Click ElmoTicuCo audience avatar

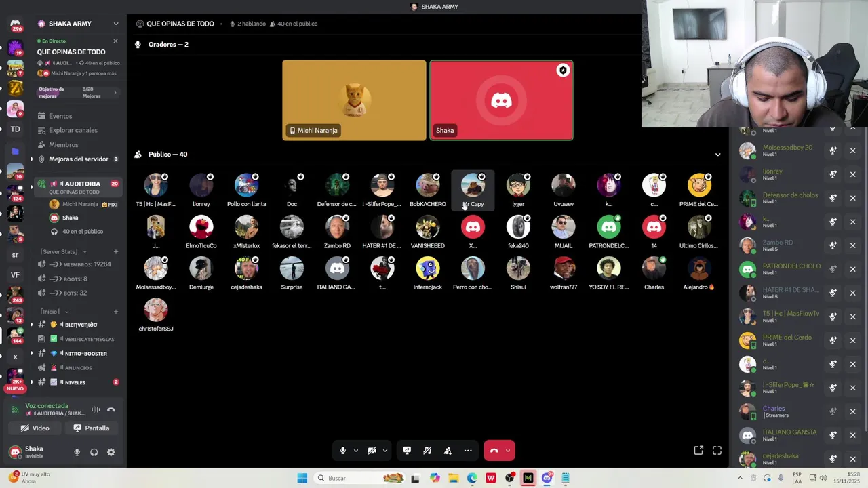(x=201, y=227)
